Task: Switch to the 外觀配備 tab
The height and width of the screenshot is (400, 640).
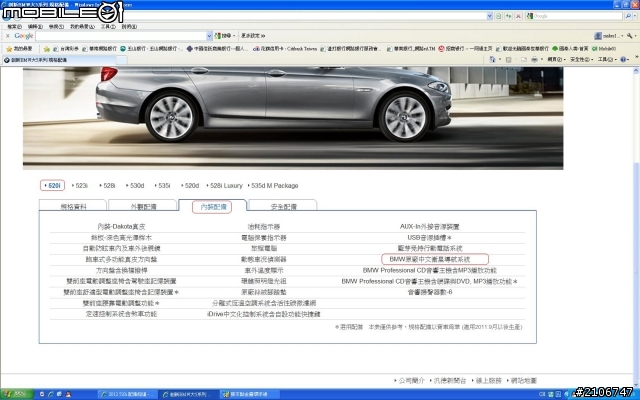Action: (143, 206)
